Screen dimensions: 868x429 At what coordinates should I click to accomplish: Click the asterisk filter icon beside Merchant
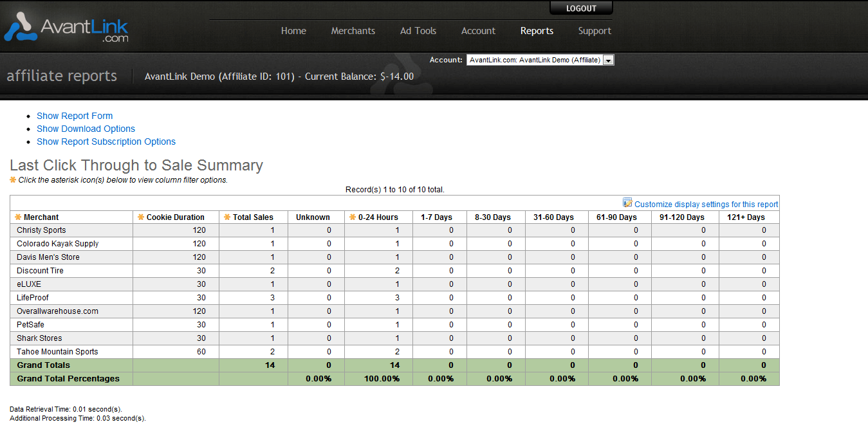point(18,217)
